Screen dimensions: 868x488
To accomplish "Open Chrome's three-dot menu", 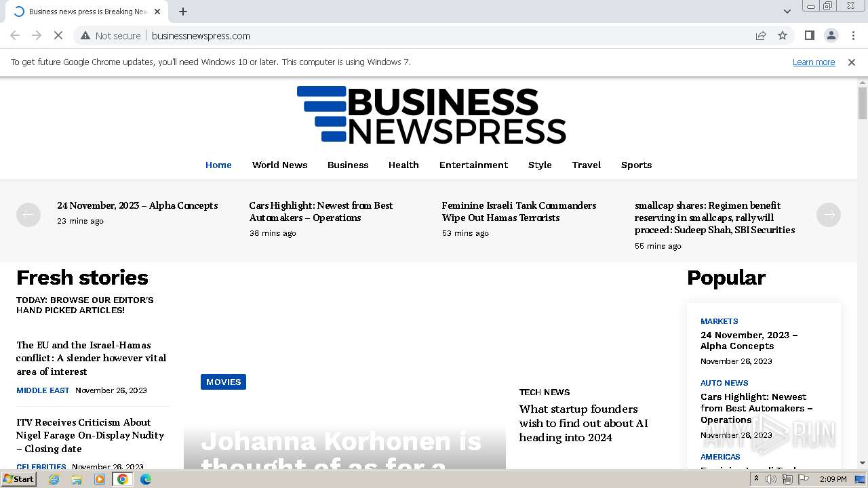I will tap(853, 35).
